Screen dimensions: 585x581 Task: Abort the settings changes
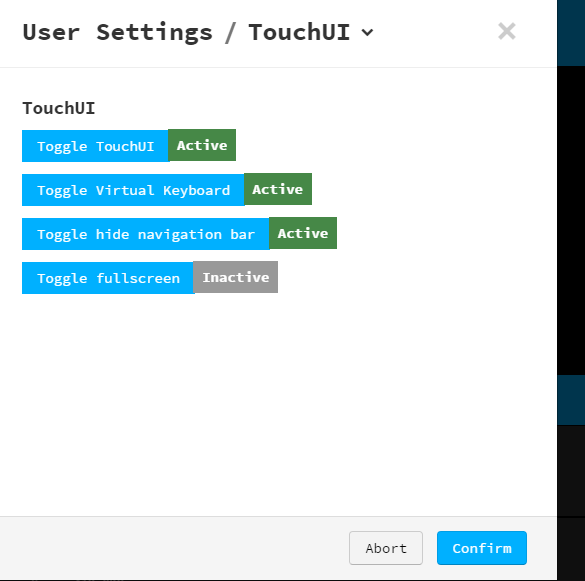pyautogui.click(x=386, y=548)
